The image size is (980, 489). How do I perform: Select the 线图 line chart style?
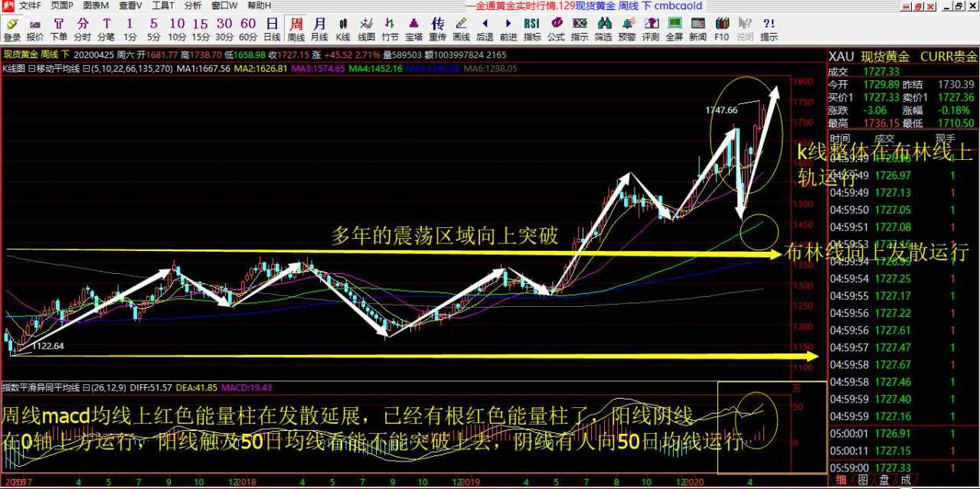coord(367,29)
